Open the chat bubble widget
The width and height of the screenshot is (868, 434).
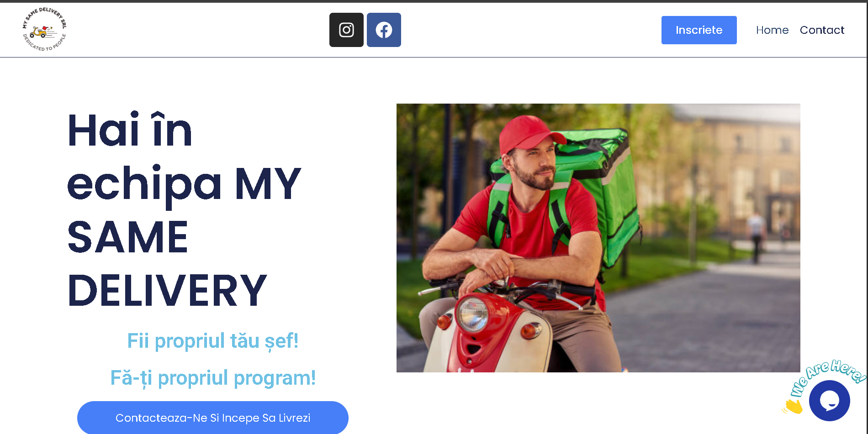point(829,401)
